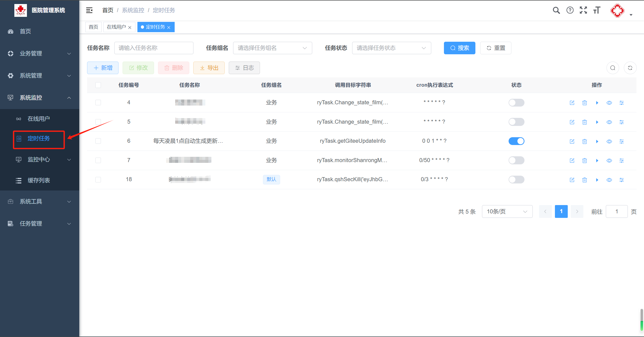Enable the status switch for task 4
The width and height of the screenshot is (644, 337).
[516, 103]
